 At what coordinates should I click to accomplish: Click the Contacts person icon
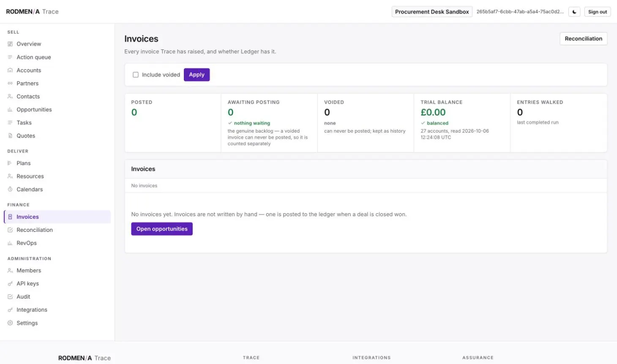coord(10,96)
